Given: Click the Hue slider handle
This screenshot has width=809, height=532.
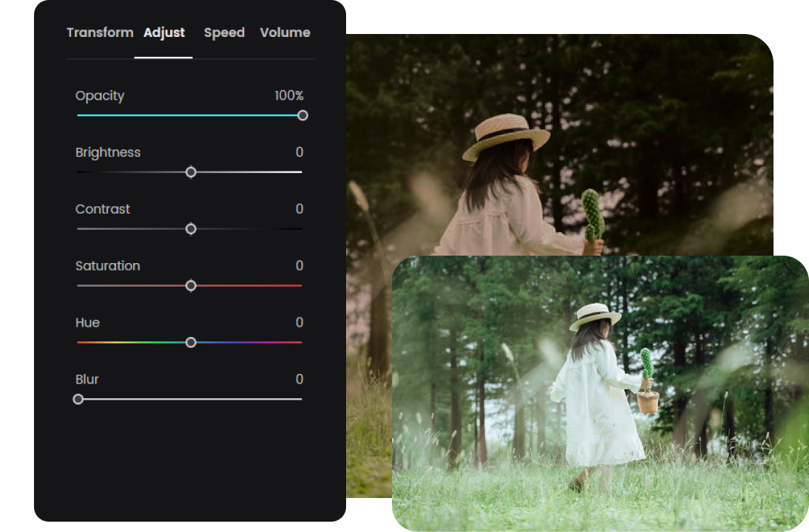Looking at the screenshot, I should point(191,342).
